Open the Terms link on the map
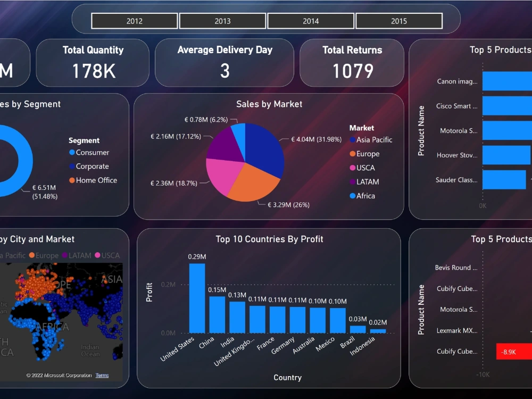 (102, 375)
